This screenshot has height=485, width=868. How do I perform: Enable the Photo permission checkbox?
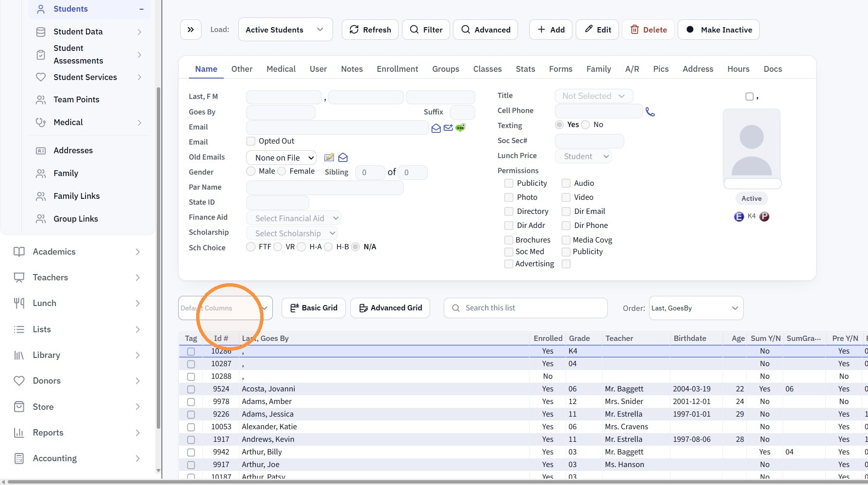[x=509, y=197]
